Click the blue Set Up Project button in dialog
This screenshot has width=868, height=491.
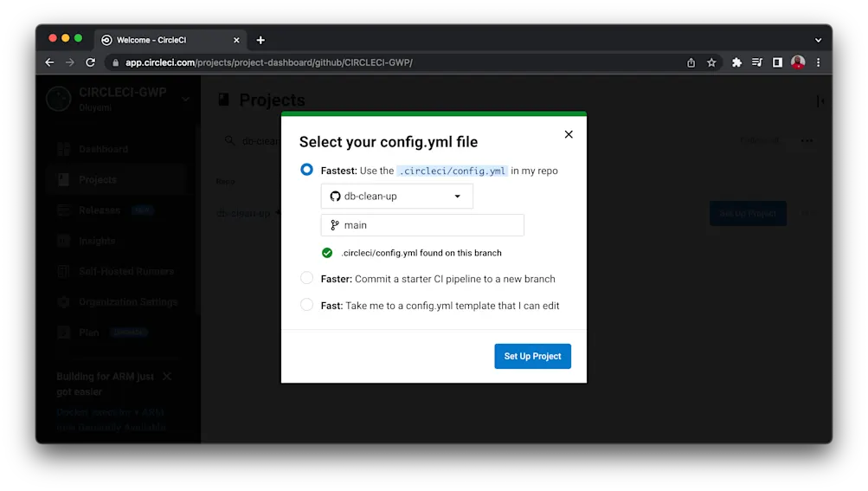pos(532,356)
